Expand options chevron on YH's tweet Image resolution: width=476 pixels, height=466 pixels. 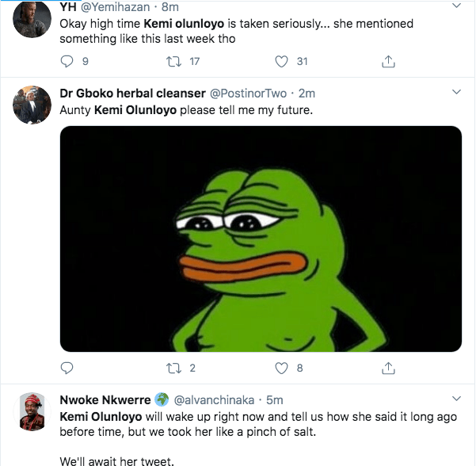(458, 6)
